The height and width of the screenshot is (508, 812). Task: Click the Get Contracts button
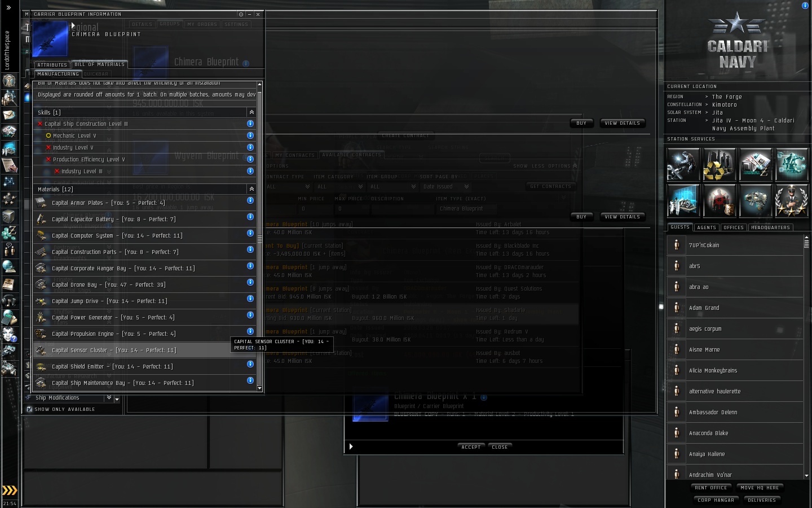tap(551, 186)
